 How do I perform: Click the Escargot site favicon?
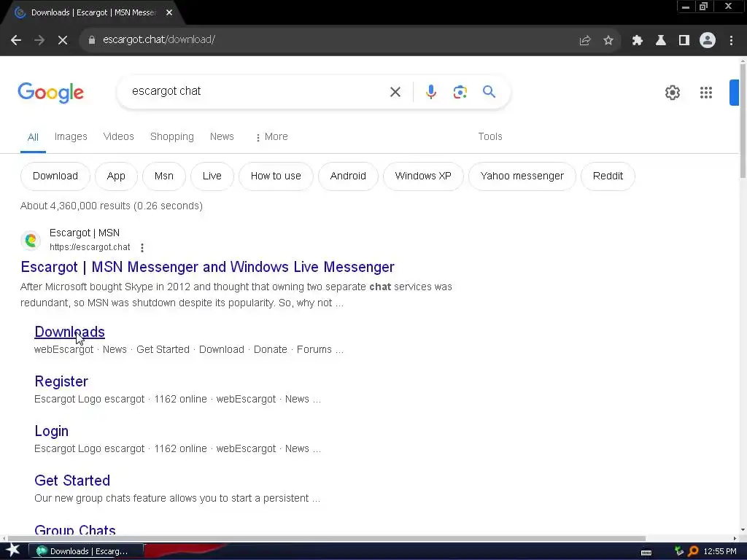point(31,240)
